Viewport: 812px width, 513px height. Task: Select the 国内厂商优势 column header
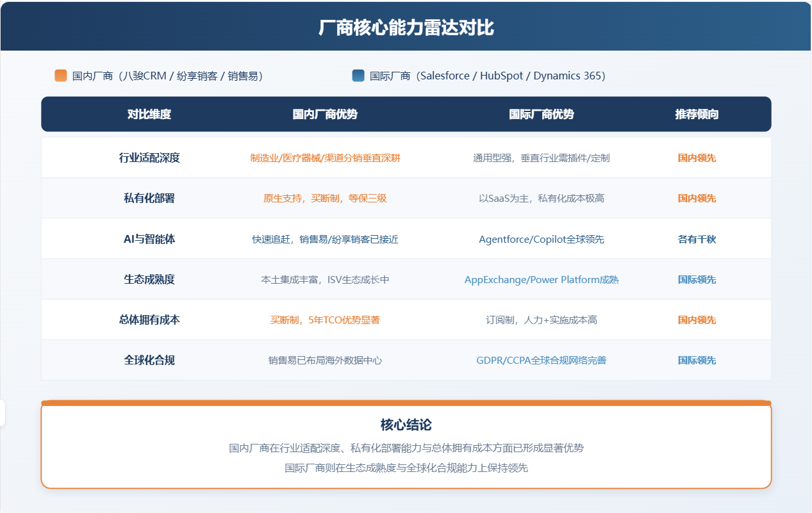pos(325,115)
